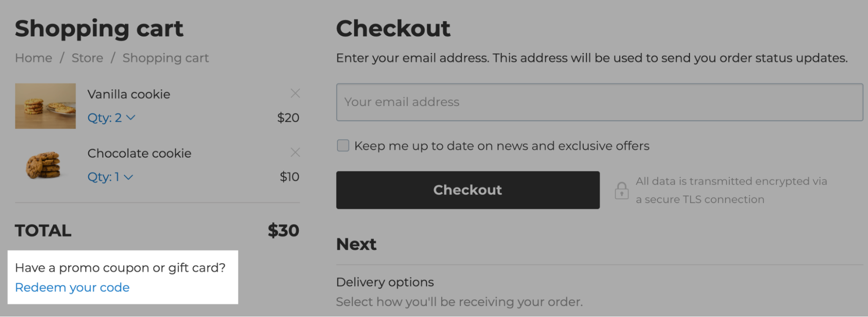This screenshot has width=868, height=317.
Task: Click the Shopping cart page title
Action: (99, 29)
